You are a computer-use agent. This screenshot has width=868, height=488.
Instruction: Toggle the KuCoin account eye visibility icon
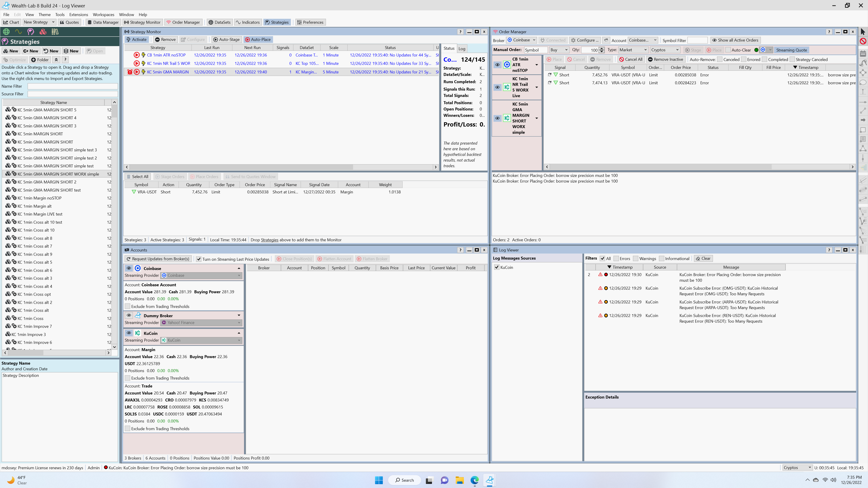[129, 333]
